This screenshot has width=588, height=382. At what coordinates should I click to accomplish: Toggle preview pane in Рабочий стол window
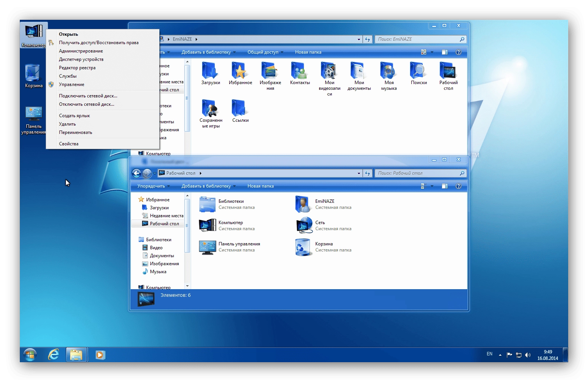point(444,186)
